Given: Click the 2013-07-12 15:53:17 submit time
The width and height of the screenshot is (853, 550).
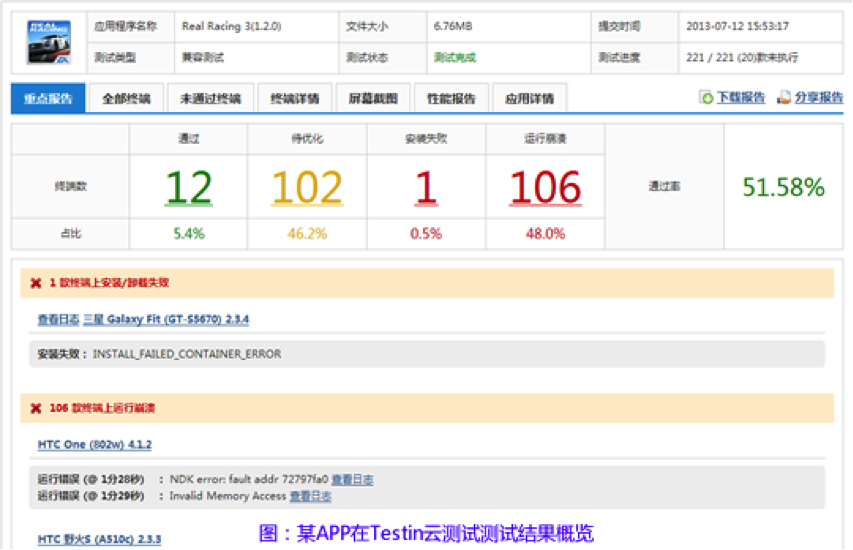Looking at the screenshot, I should click(x=738, y=26).
